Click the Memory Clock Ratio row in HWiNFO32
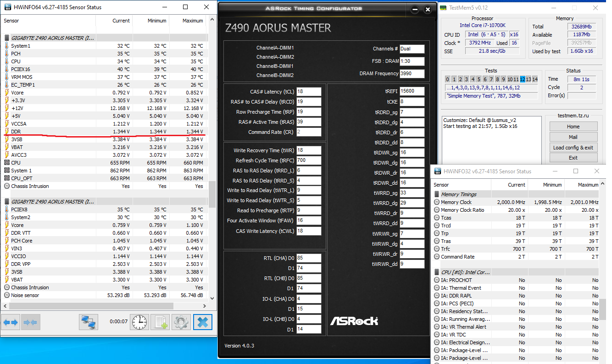 click(516, 210)
